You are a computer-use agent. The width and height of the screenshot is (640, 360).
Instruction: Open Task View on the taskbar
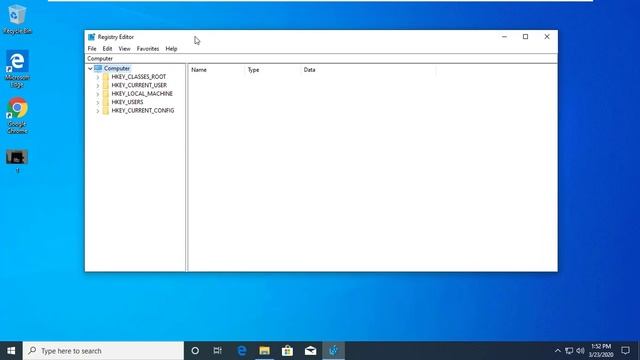(218, 351)
